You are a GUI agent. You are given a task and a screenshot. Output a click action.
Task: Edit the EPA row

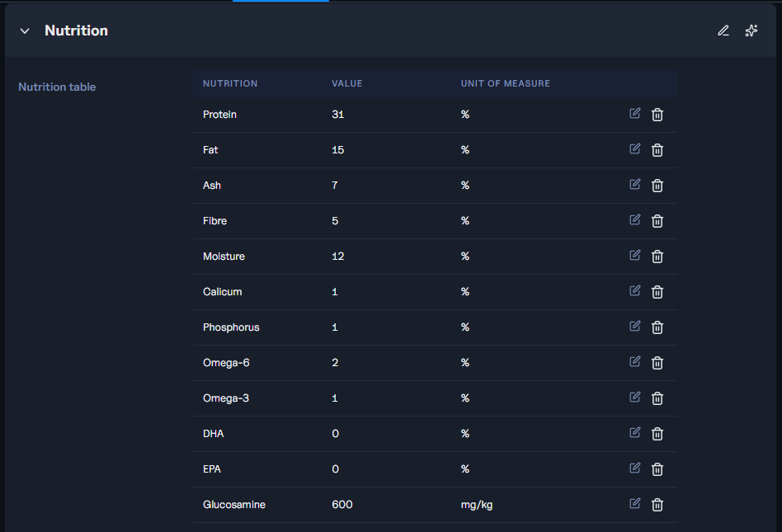(x=635, y=468)
